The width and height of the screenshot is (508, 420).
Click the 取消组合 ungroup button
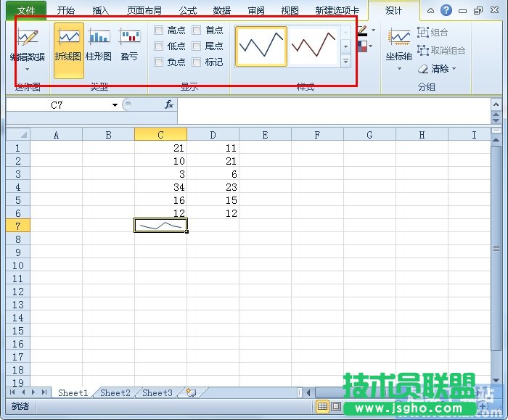[442, 51]
